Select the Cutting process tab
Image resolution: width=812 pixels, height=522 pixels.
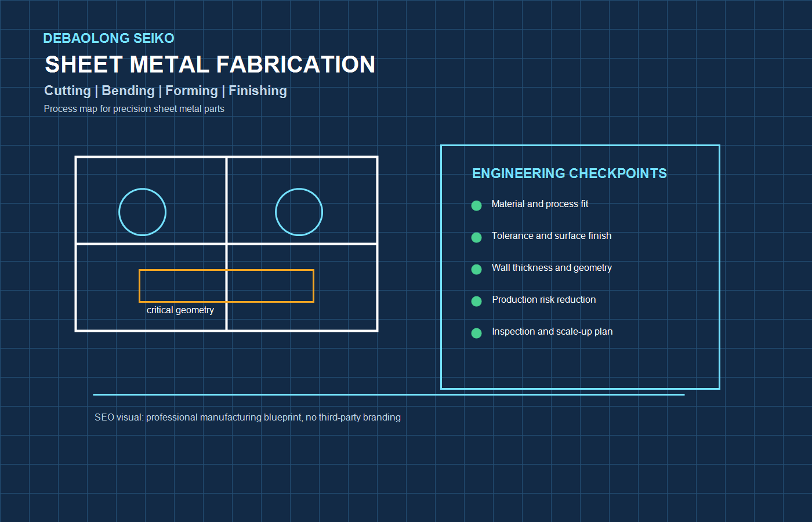click(x=67, y=91)
